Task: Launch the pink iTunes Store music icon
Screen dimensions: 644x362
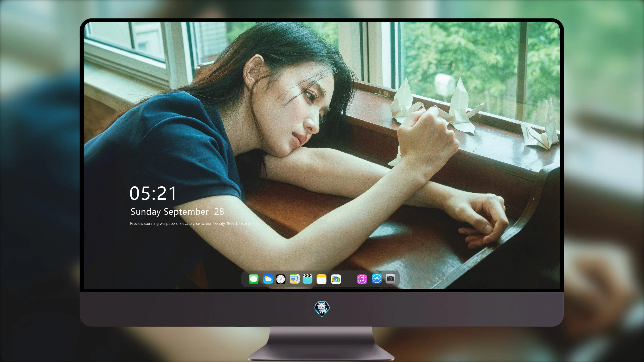Action: tap(362, 279)
